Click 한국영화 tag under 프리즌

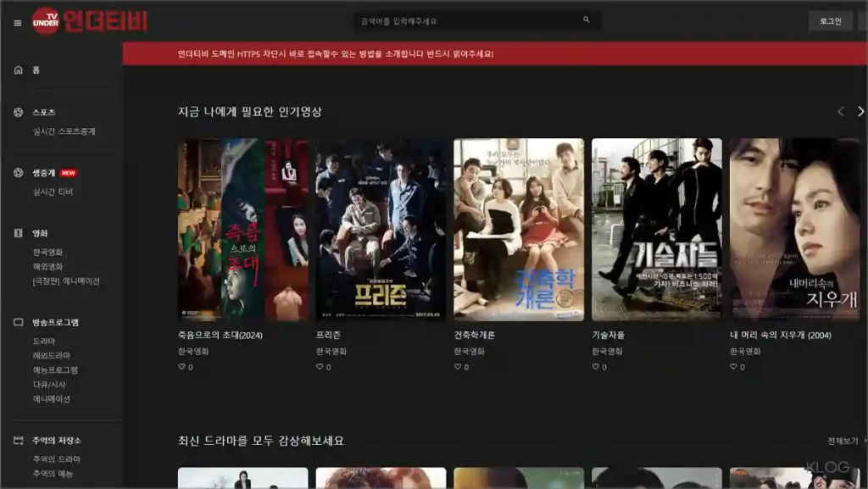click(x=331, y=351)
